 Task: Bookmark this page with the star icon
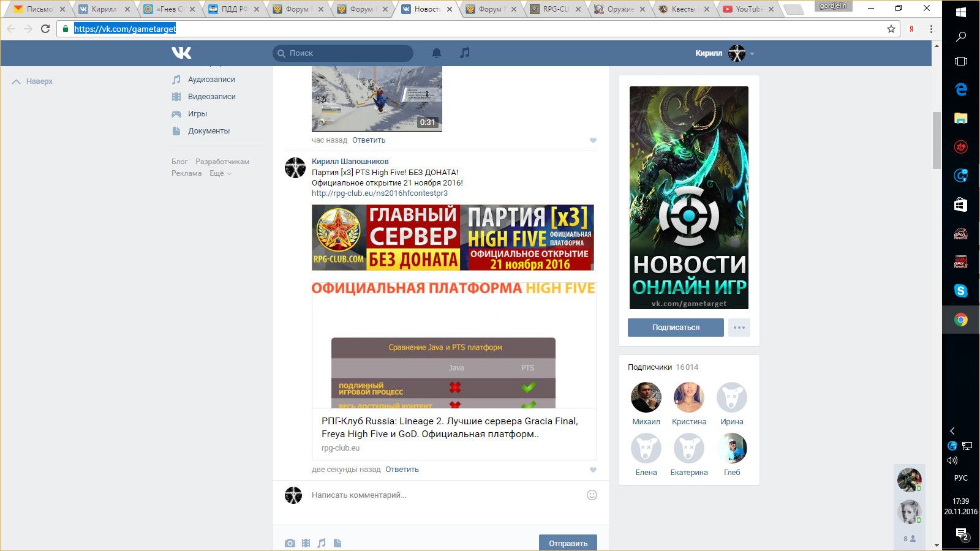coord(891,29)
